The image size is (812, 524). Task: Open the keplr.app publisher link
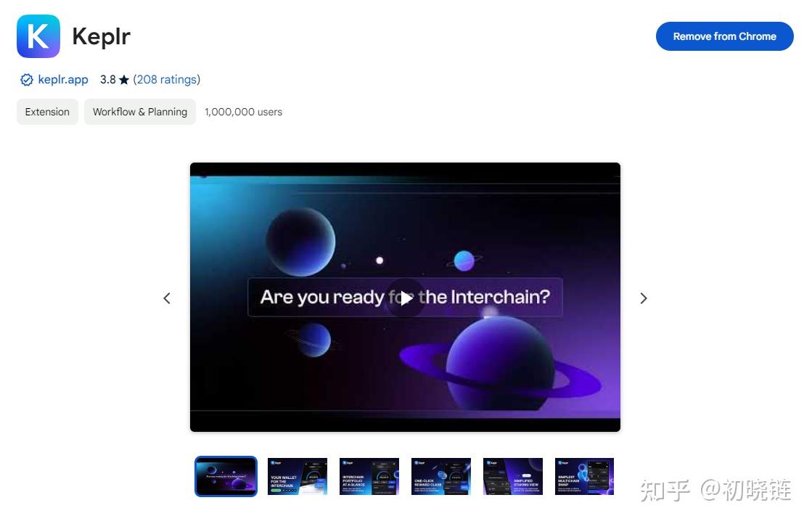(x=63, y=80)
